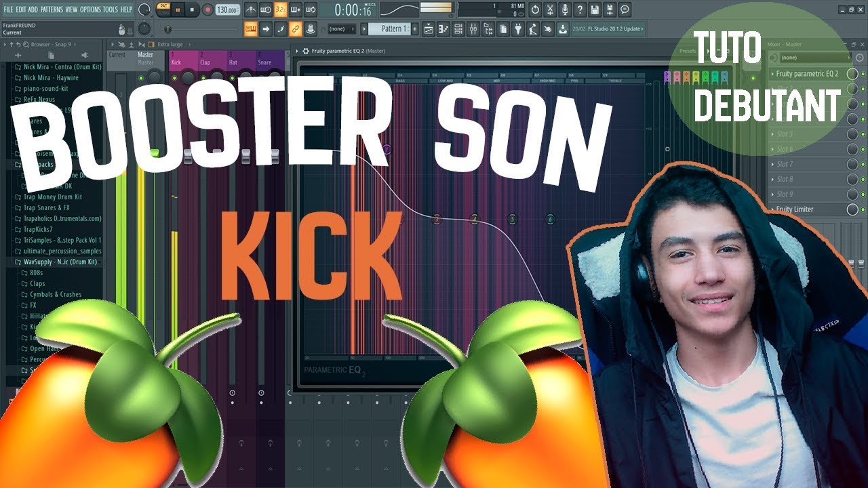868x488 pixels.
Task: Toggle the PAT/SONG mode switch
Action: (163, 9)
